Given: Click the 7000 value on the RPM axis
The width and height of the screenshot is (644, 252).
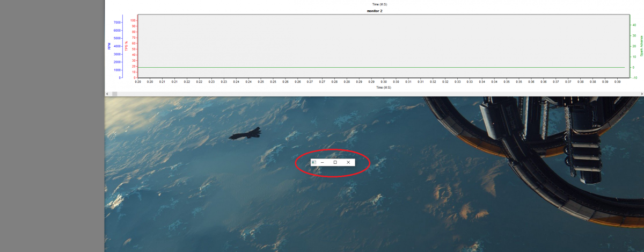Looking at the screenshot, I should (117, 22).
